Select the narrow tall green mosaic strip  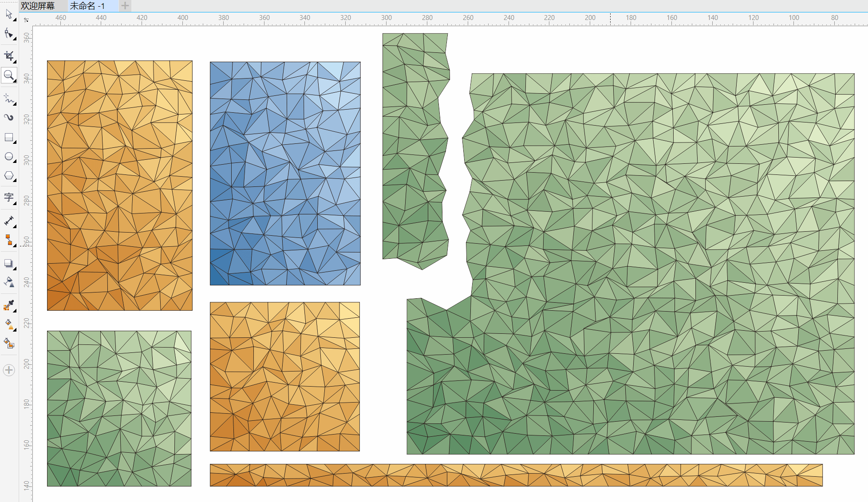pos(416,151)
